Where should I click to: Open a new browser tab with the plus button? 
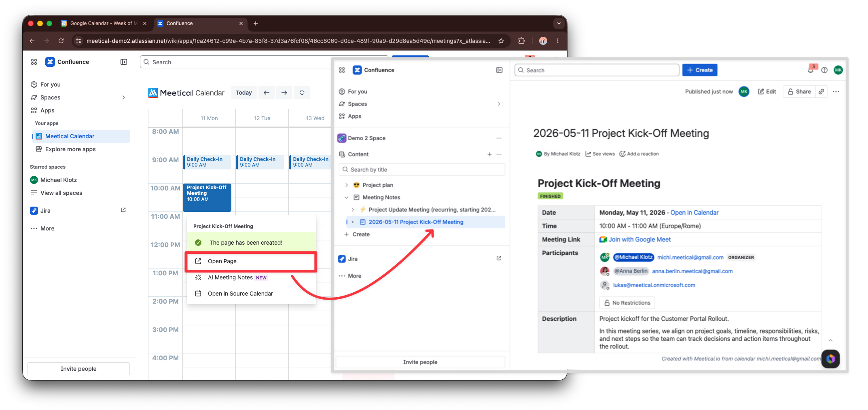(256, 23)
